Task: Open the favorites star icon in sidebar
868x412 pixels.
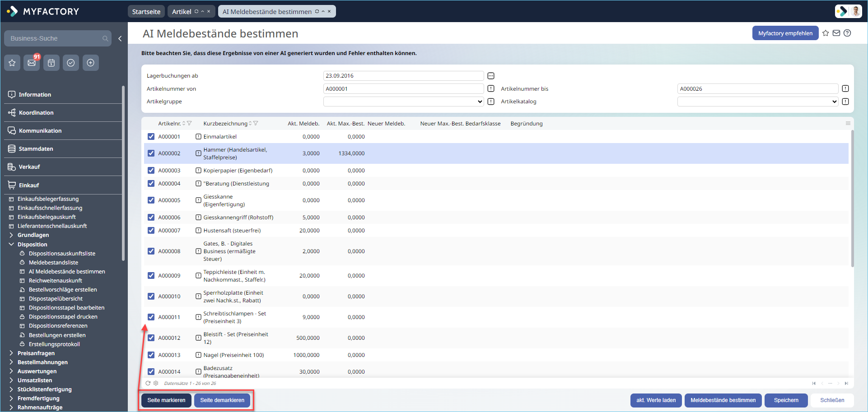Action: click(12, 63)
